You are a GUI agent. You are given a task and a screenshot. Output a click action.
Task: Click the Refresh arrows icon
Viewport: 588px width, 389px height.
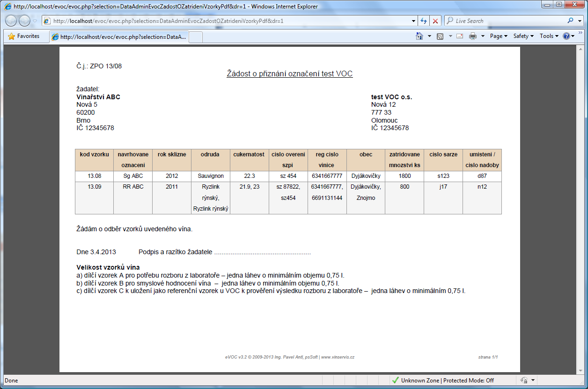tap(424, 21)
